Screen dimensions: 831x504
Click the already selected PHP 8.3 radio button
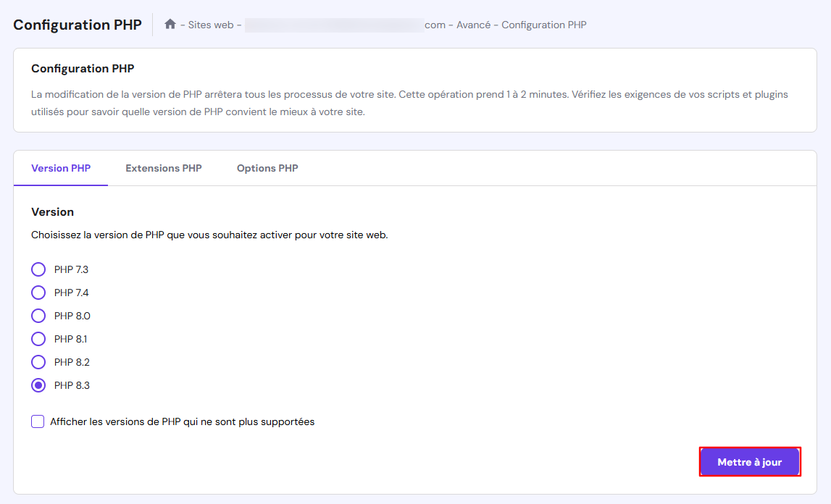38,385
